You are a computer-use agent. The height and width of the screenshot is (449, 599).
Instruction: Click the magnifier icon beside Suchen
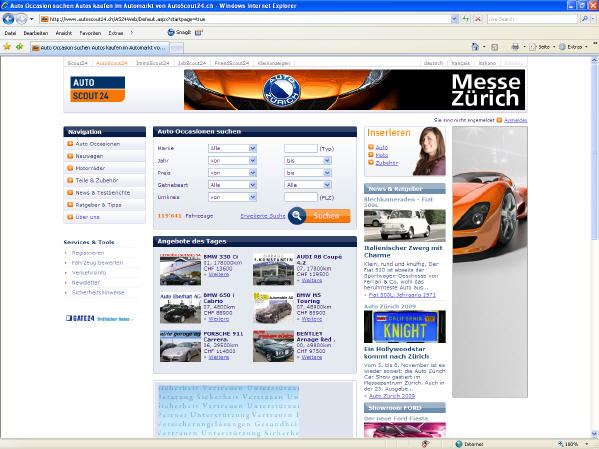click(x=297, y=216)
